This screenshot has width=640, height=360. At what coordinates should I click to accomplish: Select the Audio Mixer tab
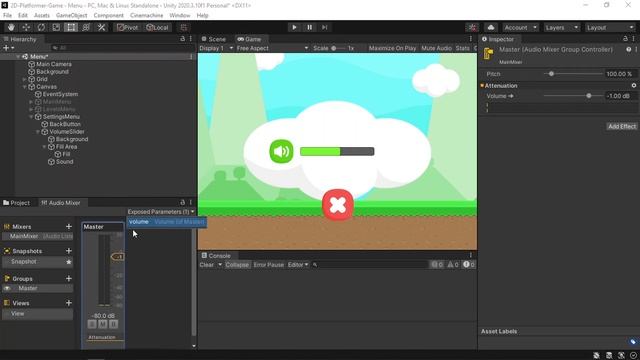coord(61,203)
